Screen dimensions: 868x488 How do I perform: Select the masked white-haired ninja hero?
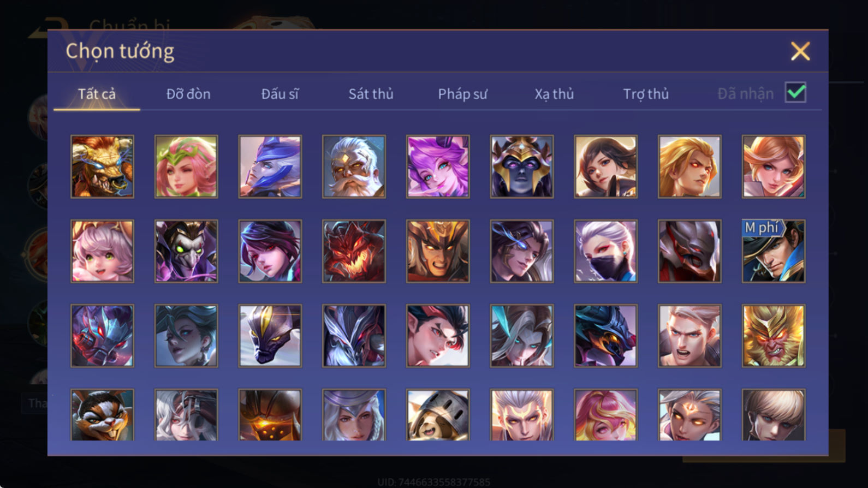pos(605,251)
